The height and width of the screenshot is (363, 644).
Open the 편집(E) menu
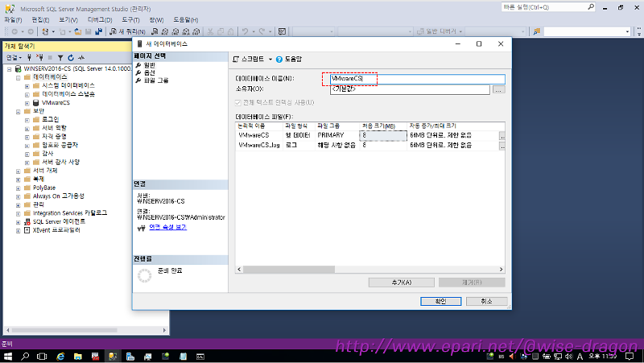(x=40, y=19)
